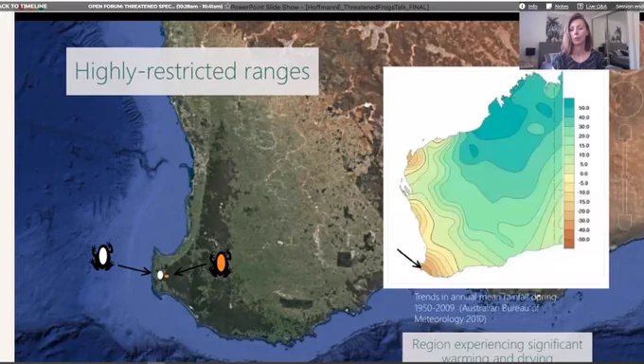The height and width of the screenshot is (364, 644).
Task: Click the rainfall trend map image
Action: tap(495, 177)
